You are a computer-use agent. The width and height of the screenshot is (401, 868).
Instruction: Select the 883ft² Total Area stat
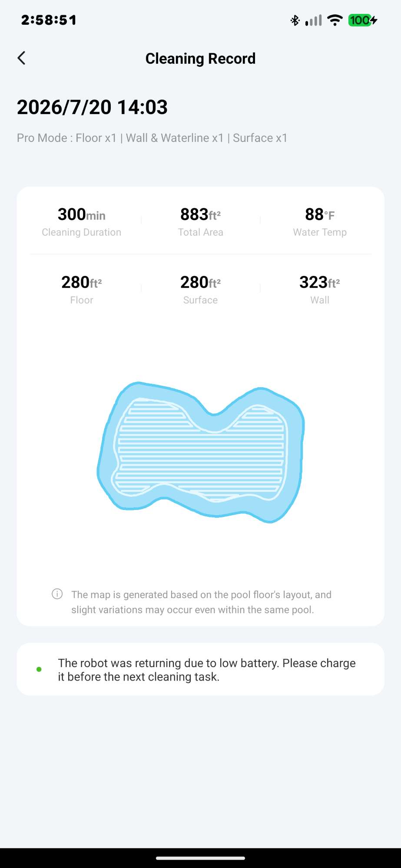click(x=200, y=221)
